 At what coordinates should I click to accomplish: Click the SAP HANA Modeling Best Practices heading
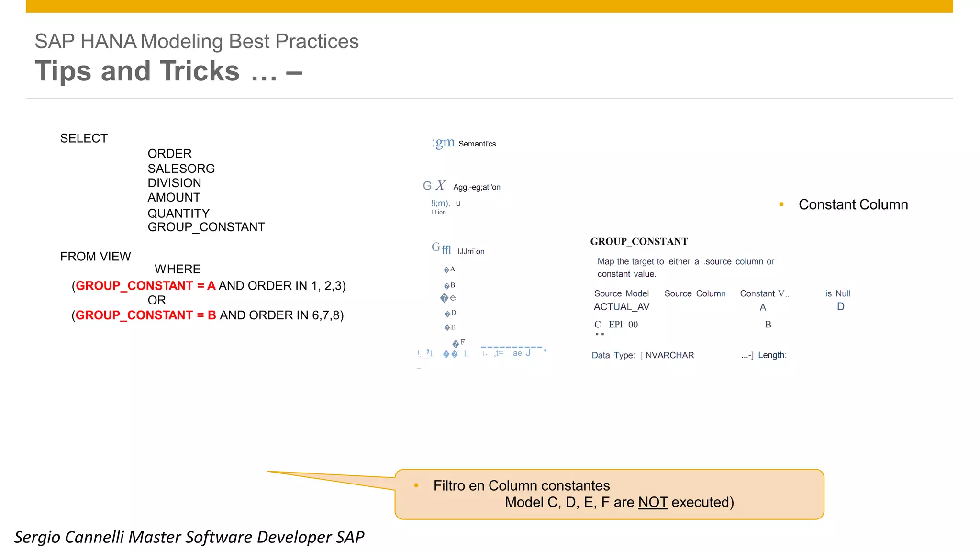click(197, 41)
